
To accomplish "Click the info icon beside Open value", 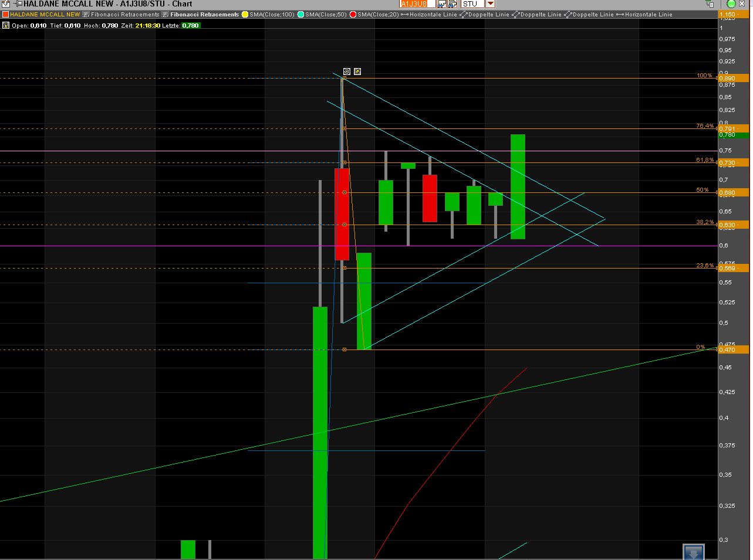I will coord(5,25).
